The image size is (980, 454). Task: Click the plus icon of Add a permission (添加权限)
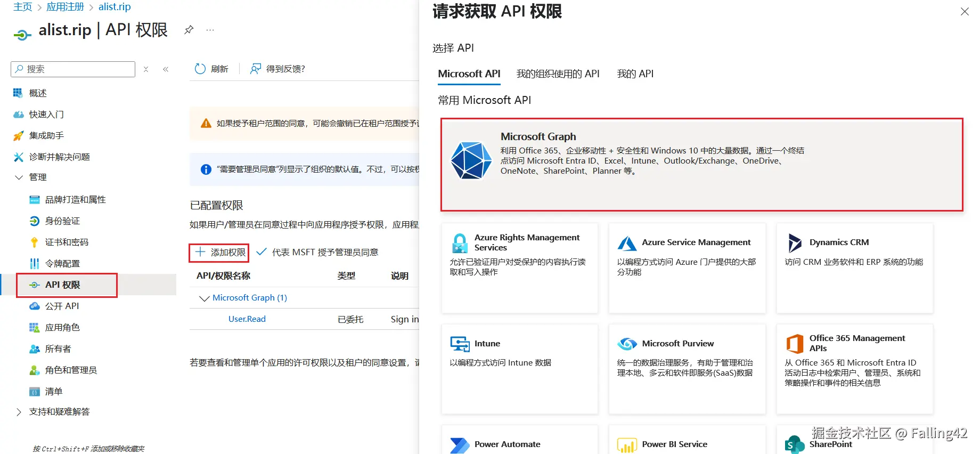coord(200,252)
